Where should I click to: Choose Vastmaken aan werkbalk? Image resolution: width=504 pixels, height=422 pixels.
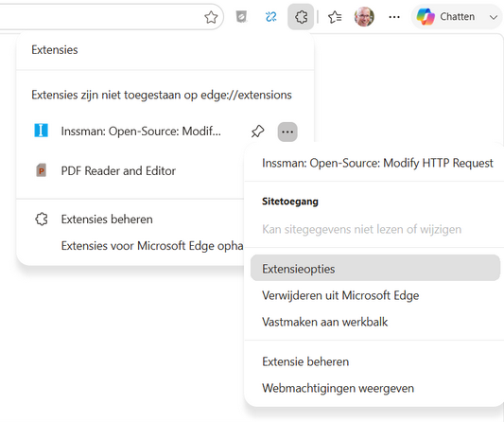pos(324,322)
